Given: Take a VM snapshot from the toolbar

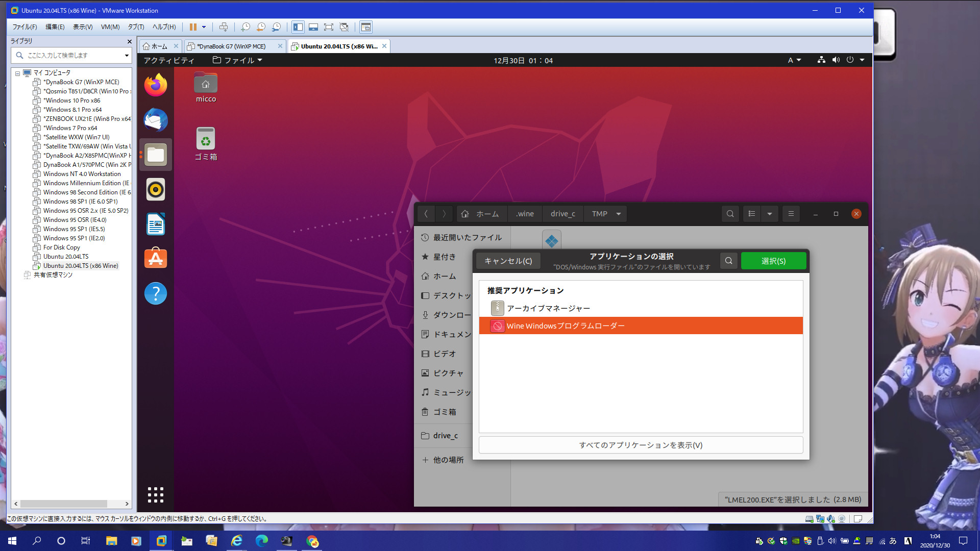Looking at the screenshot, I should coord(246,27).
